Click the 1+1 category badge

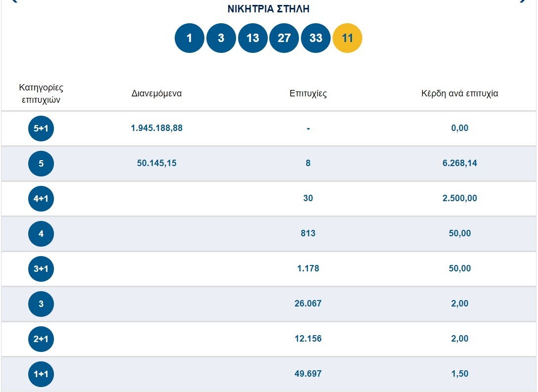click(41, 374)
